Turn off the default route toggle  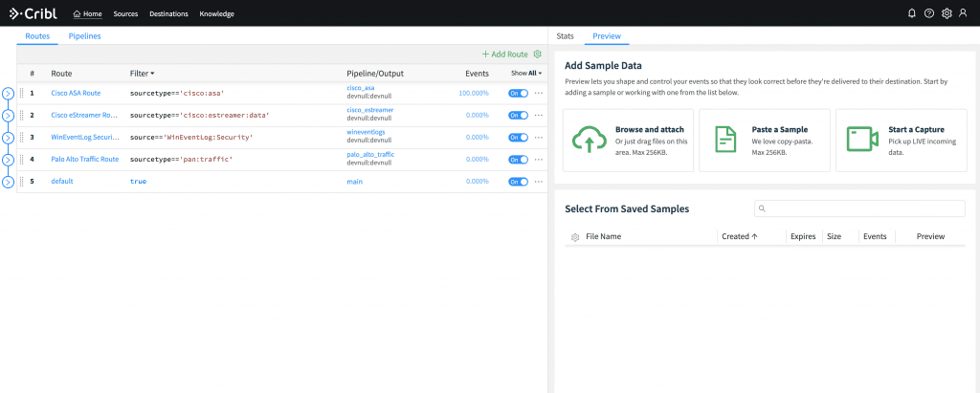click(518, 182)
